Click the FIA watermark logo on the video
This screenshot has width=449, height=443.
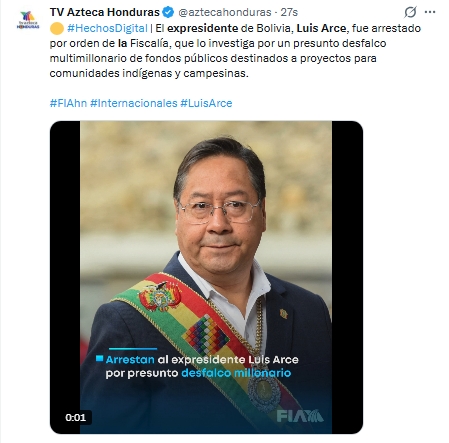coord(300,416)
